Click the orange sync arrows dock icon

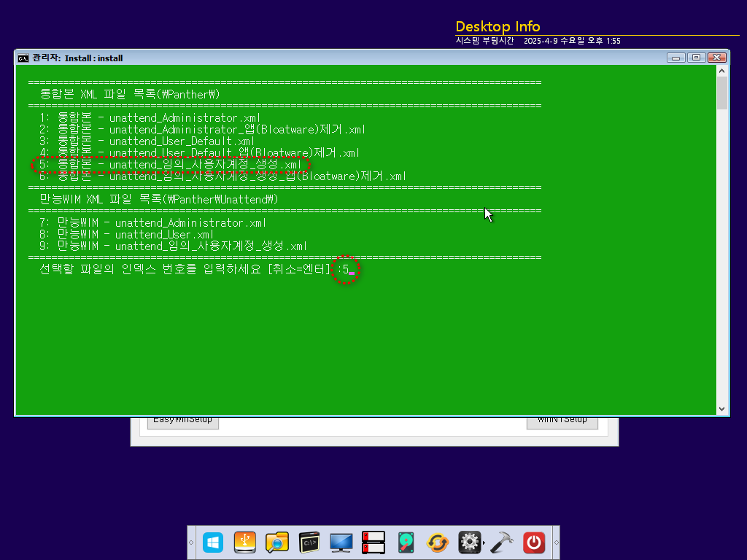coord(438,542)
